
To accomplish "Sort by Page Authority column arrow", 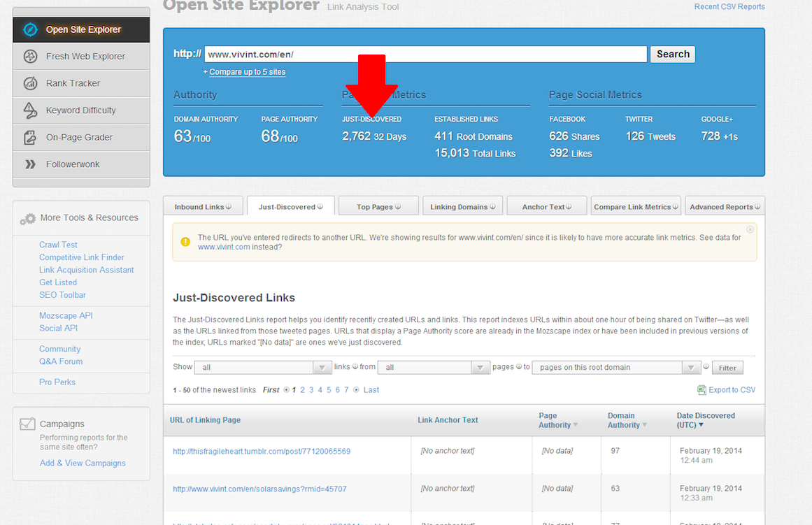I will (x=576, y=425).
